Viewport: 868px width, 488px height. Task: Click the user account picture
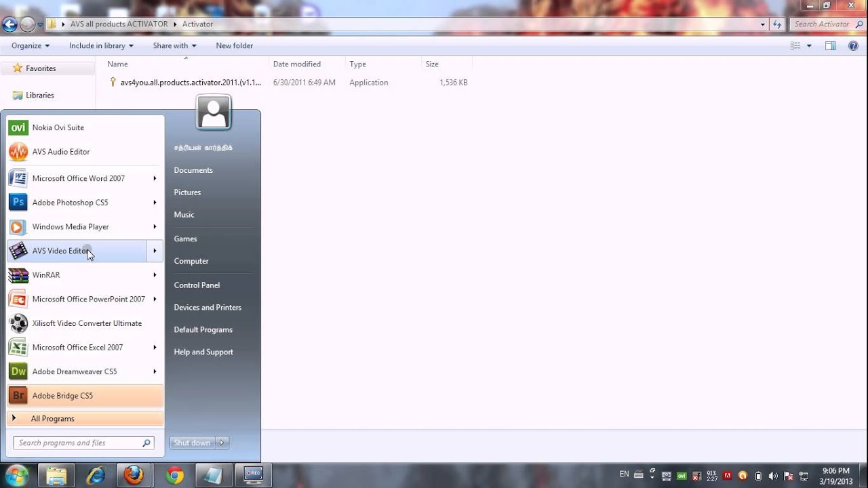pyautogui.click(x=214, y=113)
